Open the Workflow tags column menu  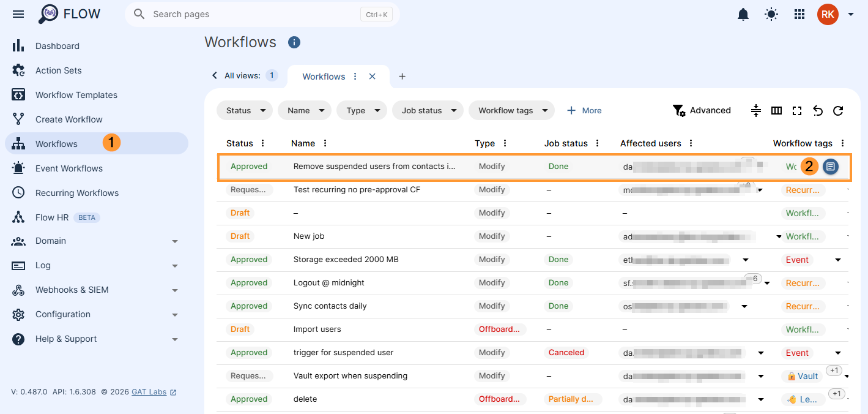[843, 143]
